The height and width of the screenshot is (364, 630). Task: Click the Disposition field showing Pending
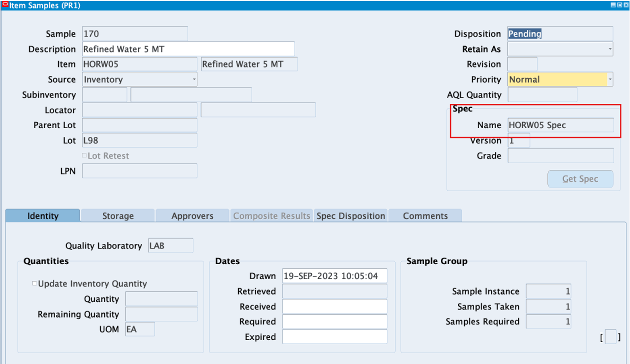560,34
